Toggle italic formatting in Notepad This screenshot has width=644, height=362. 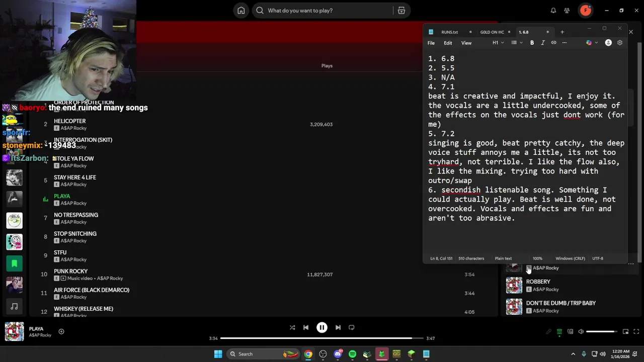(x=542, y=43)
